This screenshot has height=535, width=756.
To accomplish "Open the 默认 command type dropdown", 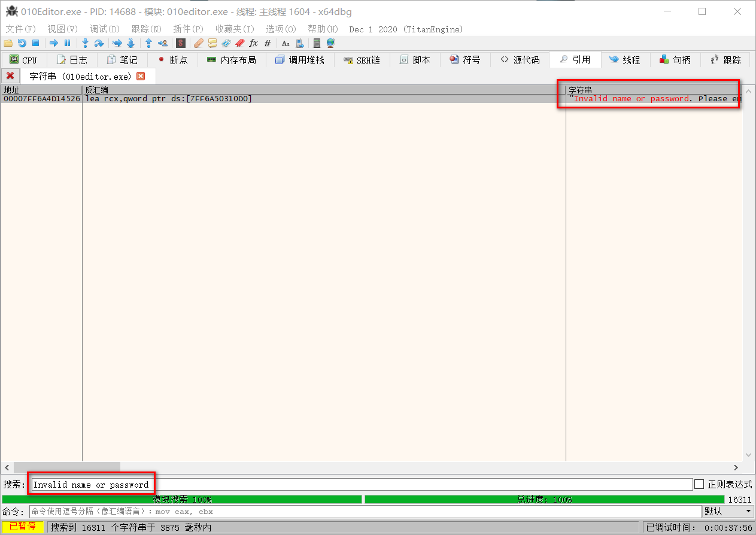I will (x=728, y=512).
